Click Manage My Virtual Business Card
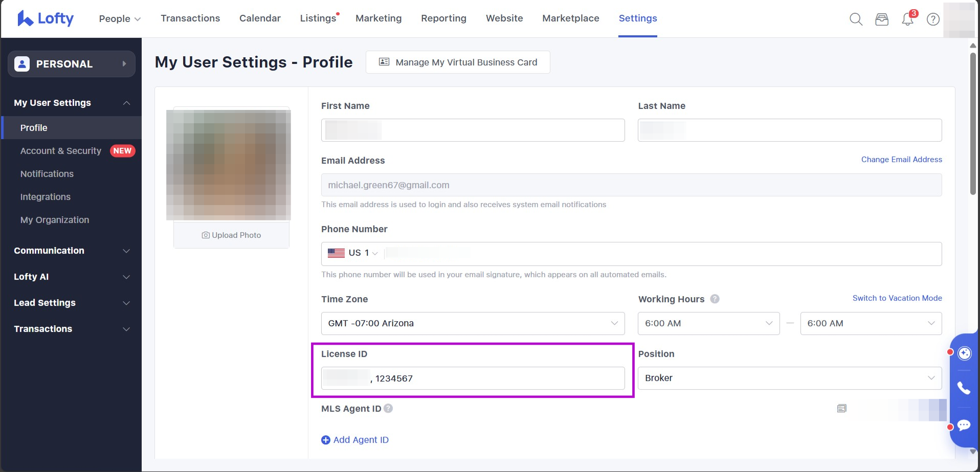The width and height of the screenshot is (980, 472). [458, 62]
